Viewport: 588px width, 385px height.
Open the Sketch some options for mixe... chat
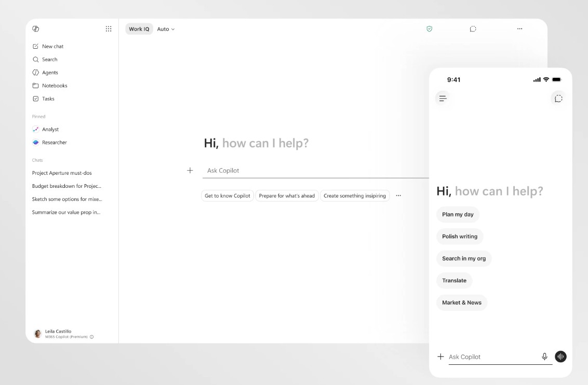67,199
